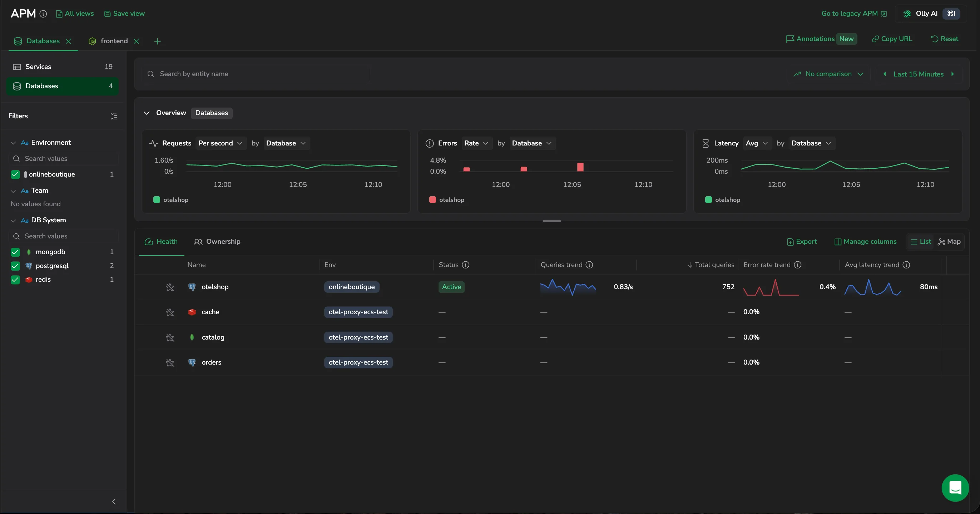Open the No comparison dropdown
This screenshot has width=980, height=514.
tap(828, 74)
